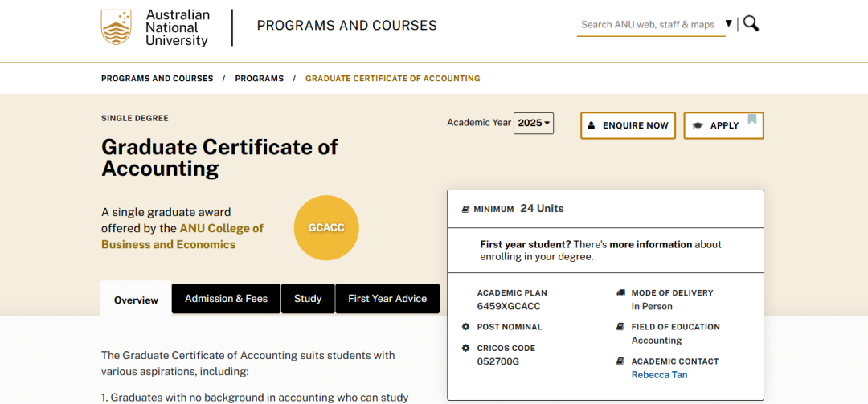
Task: Click the yellow GCACC circle badge
Action: click(326, 228)
